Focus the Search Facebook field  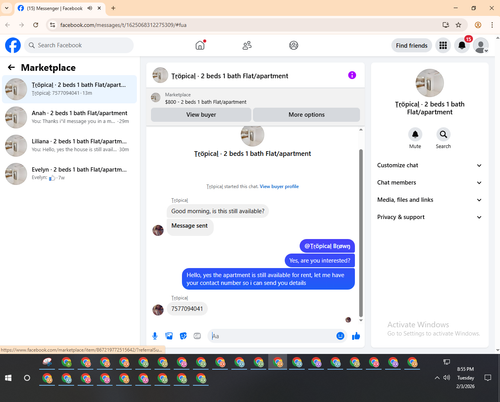point(79,45)
